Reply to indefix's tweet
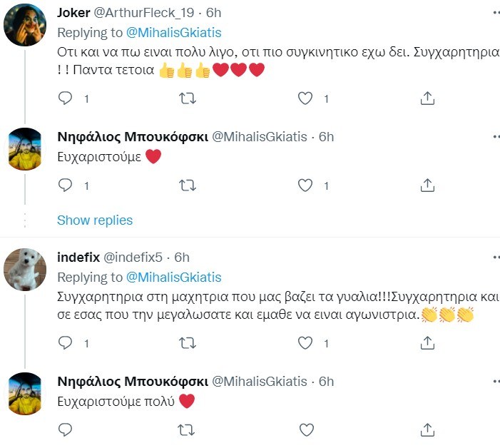The height and width of the screenshot is (448, 500). pyautogui.click(x=65, y=343)
